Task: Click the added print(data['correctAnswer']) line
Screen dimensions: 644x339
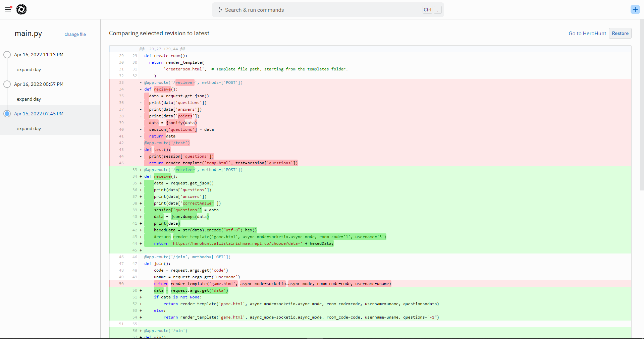Action: click(x=370, y=203)
